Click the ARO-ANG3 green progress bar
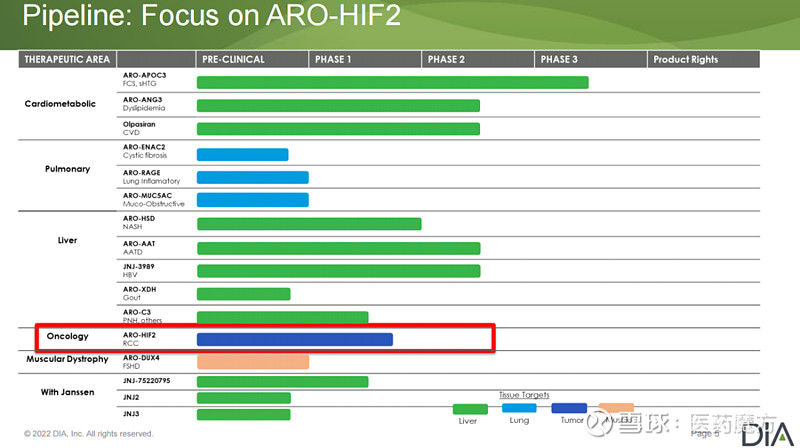 tap(338, 106)
